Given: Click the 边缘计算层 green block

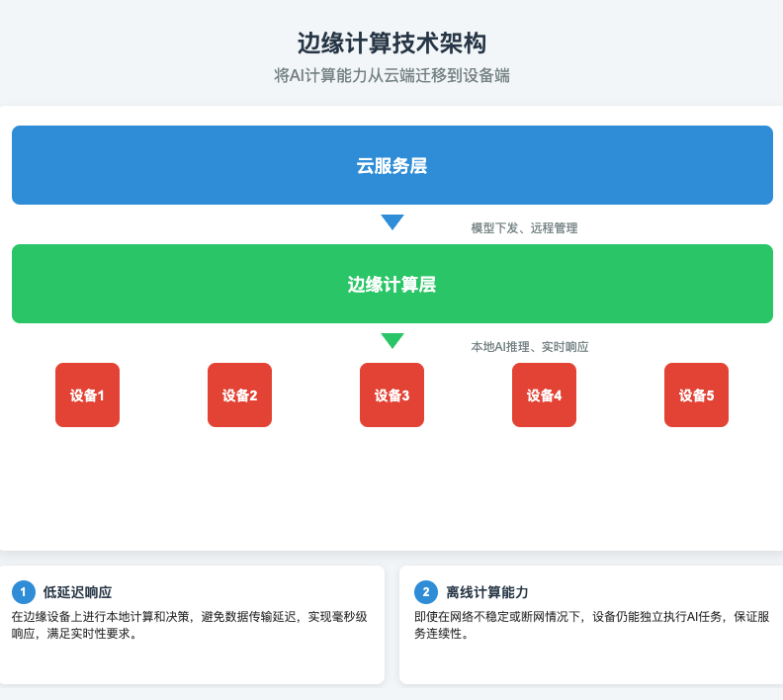Looking at the screenshot, I should click(x=392, y=284).
